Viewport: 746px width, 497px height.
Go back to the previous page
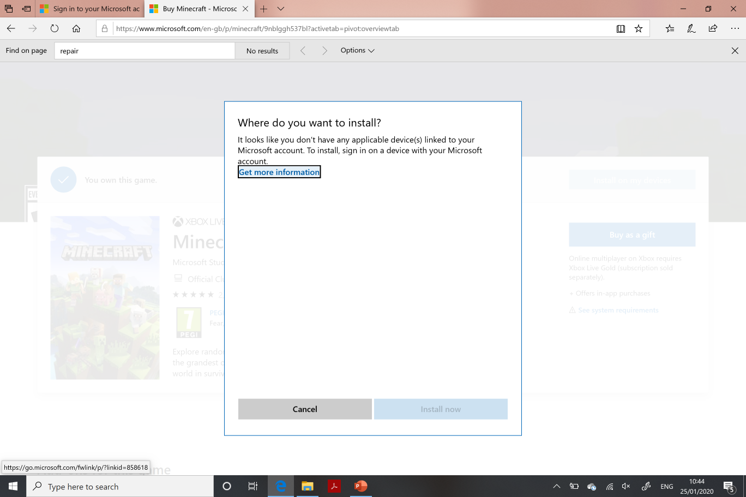(x=10, y=29)
